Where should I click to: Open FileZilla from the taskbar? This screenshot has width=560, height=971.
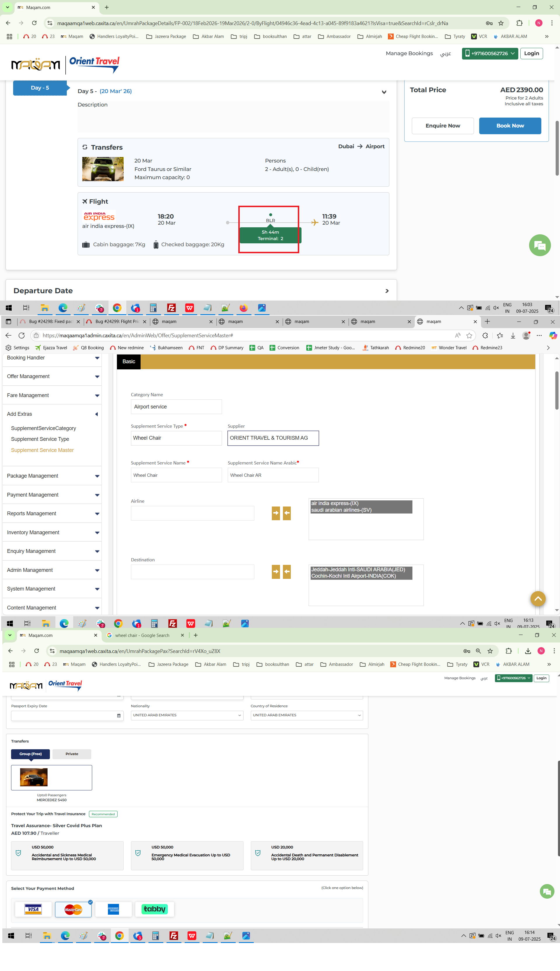point(171,308)
